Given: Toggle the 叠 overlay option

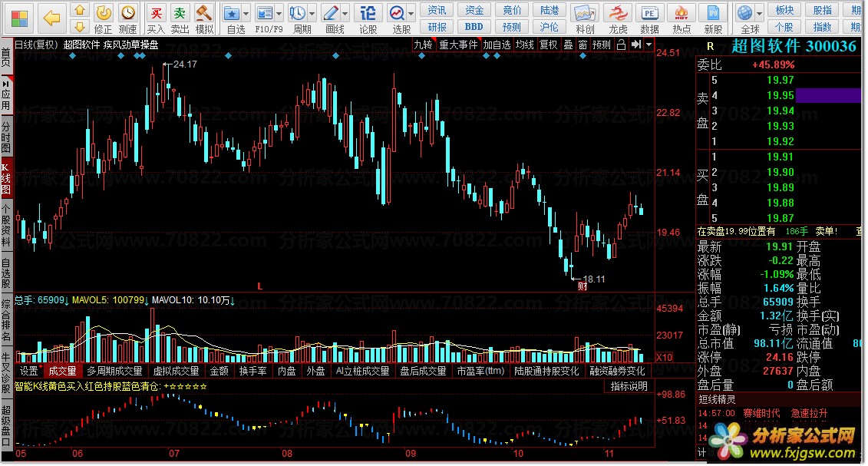Looking at the screenshot, I should (x=569, y=45).
